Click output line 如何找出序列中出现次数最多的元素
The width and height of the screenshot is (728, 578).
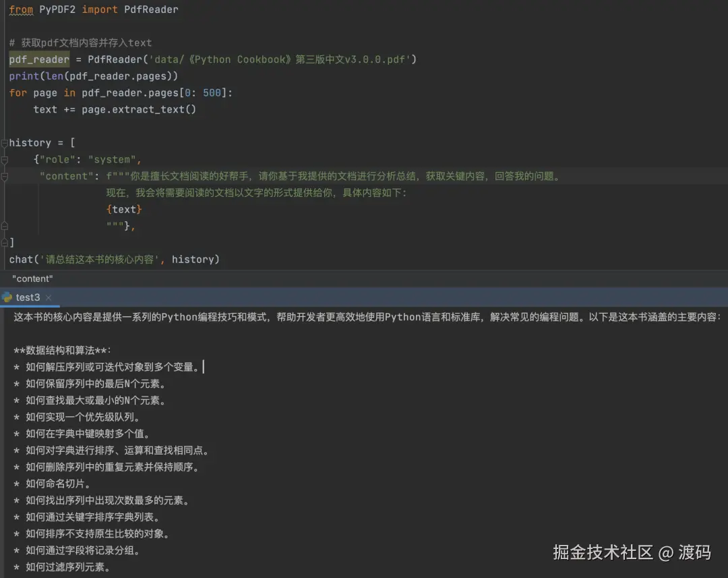click(x=101, y=500)
